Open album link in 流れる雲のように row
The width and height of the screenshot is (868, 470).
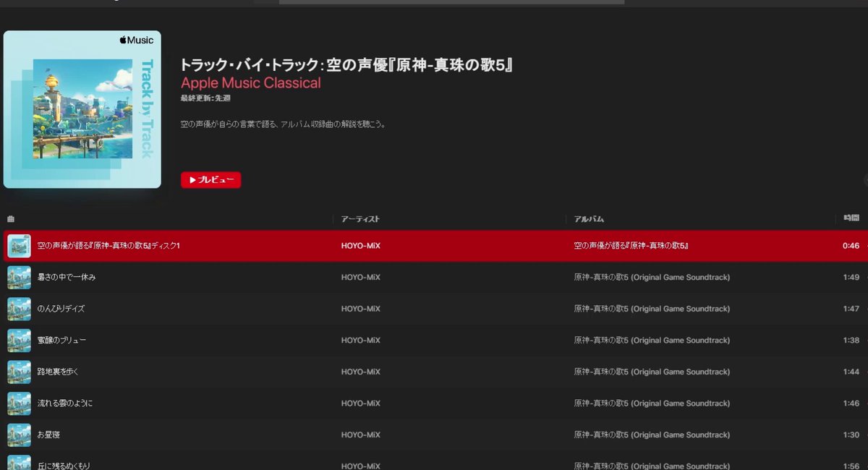(652, 403)
